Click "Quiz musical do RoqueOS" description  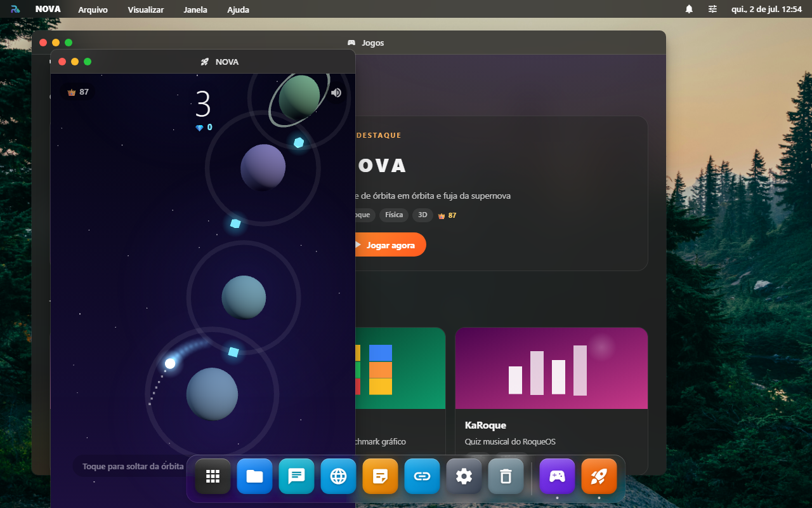point(510,441)
